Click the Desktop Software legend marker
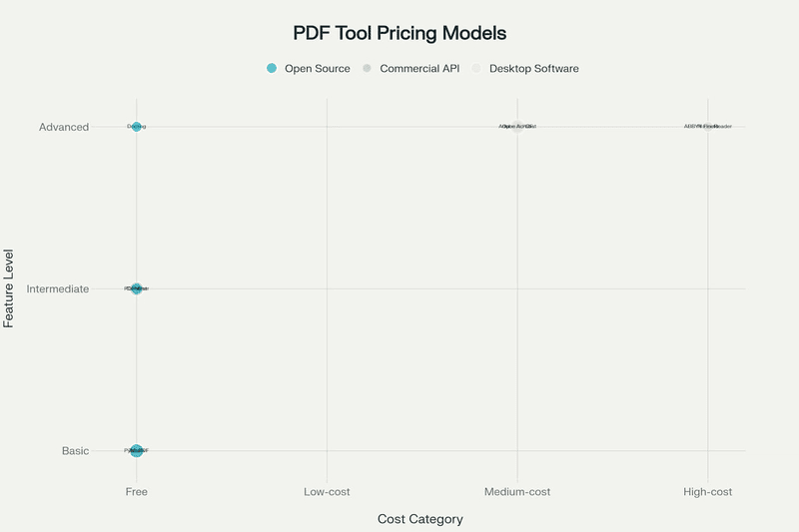Viewport: 799px width, 532px height. pos(476,69)
